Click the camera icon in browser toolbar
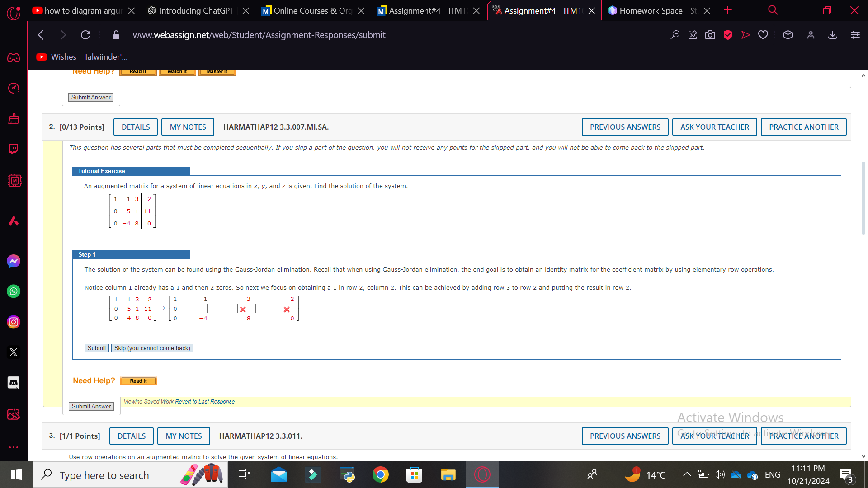868x488 pixels. [711, 34]
